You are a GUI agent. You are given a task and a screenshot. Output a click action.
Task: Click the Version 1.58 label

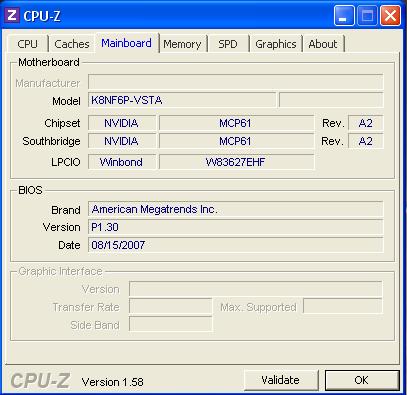113,382
